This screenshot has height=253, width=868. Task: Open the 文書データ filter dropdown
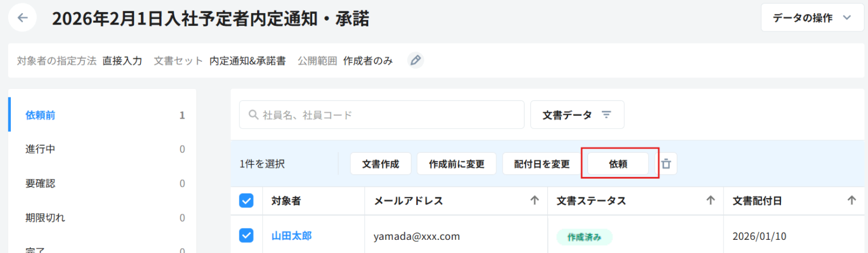point(577,115)
